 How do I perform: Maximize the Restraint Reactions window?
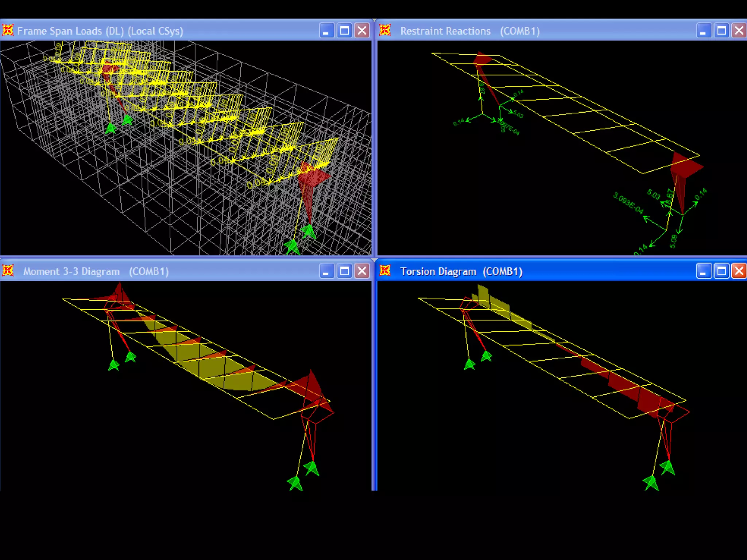click(x=721, y=31)
